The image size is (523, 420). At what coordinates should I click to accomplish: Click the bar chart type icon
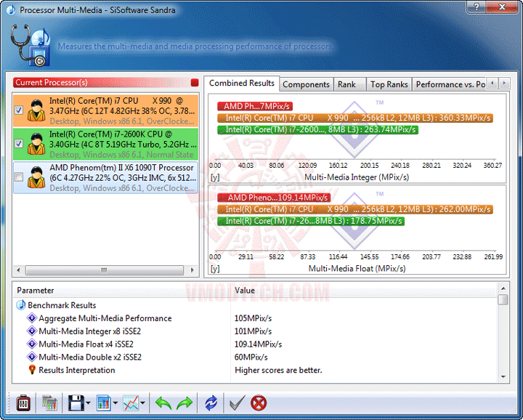(104, 403)
